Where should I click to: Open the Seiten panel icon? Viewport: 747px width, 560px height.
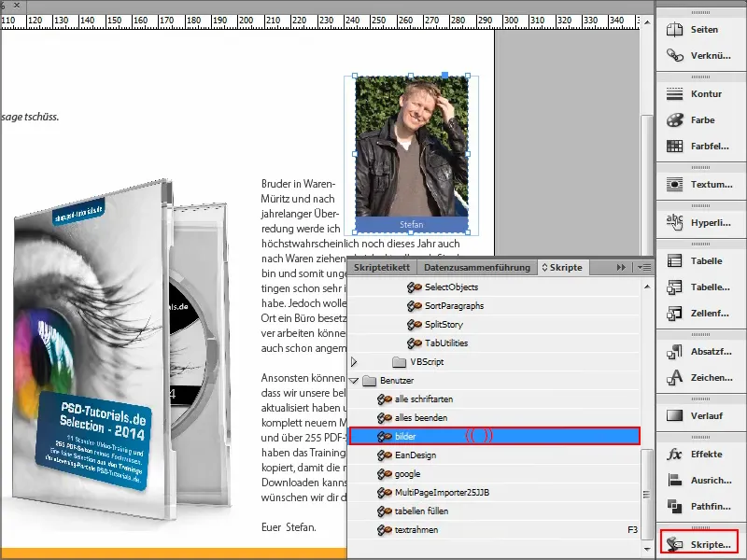674,30
